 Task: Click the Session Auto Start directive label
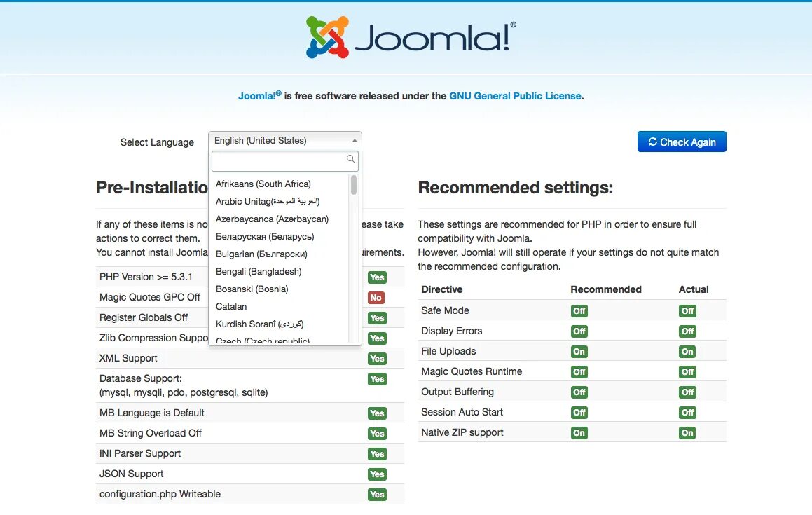[x=462, y=412]
